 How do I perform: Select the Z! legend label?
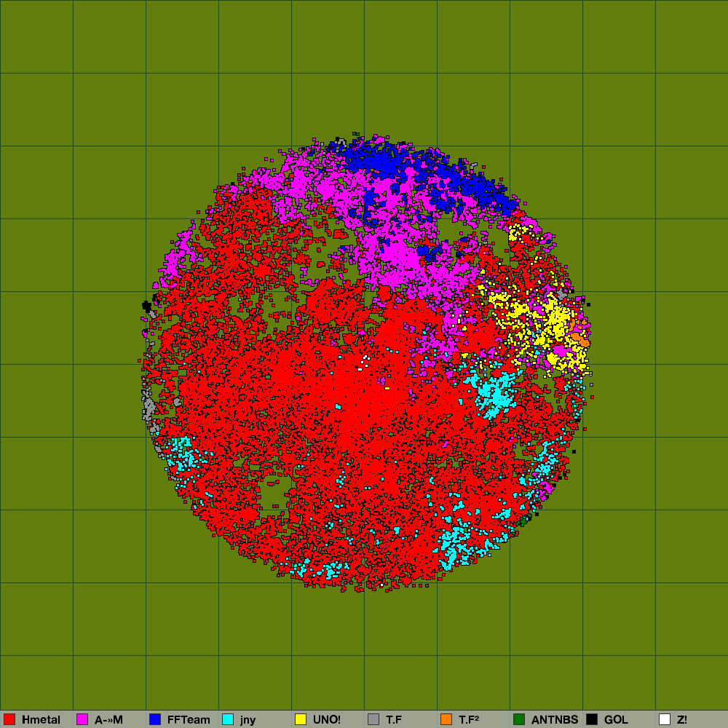(x=682, y=720)
